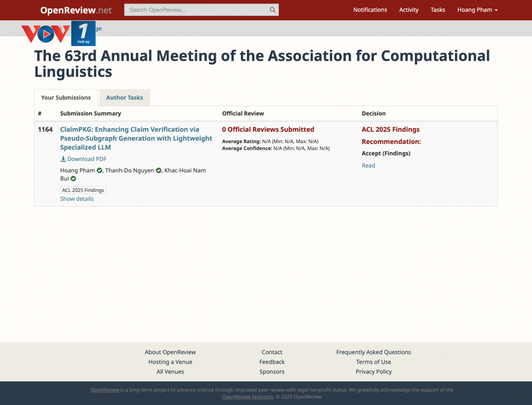Image resolution: width=532 pixels, height=405 pixels.
Task: Open author profile Hoang Pham
Action: [78, 171]
